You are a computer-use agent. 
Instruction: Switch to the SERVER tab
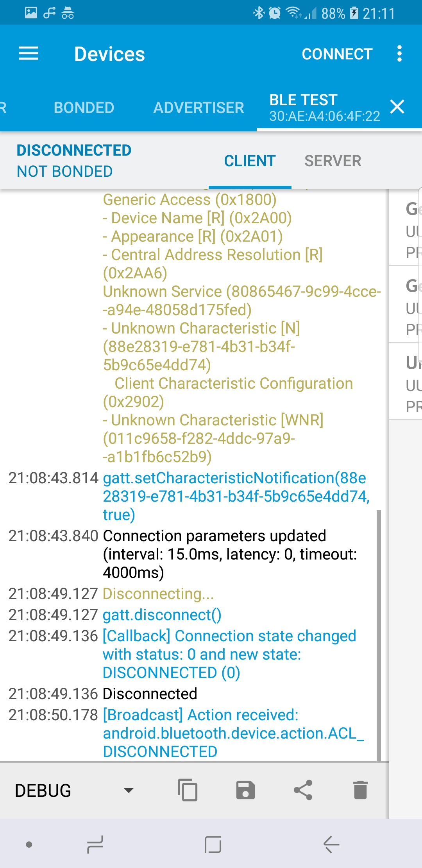click(333, 161)
